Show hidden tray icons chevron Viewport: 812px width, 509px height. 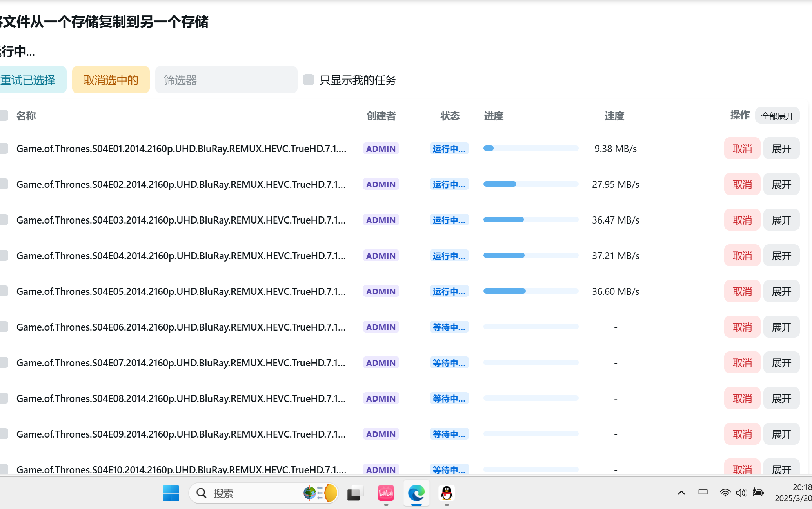[681, 493]
